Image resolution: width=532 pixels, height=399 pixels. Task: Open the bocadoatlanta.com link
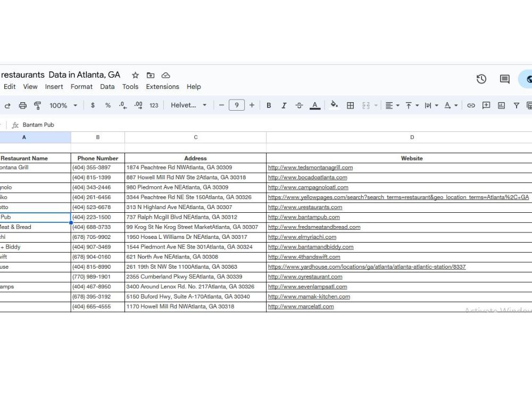click(307, 178)
